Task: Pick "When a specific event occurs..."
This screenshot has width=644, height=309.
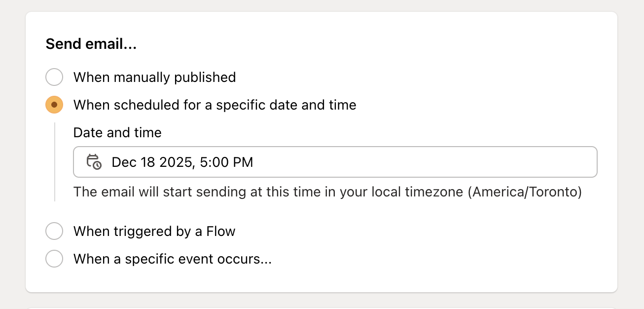Action: (54, 259)
